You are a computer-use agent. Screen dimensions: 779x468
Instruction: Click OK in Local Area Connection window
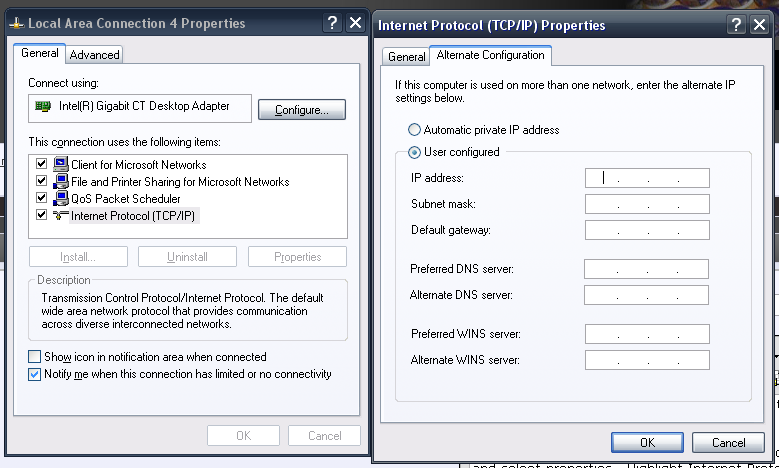click(243, 436)
